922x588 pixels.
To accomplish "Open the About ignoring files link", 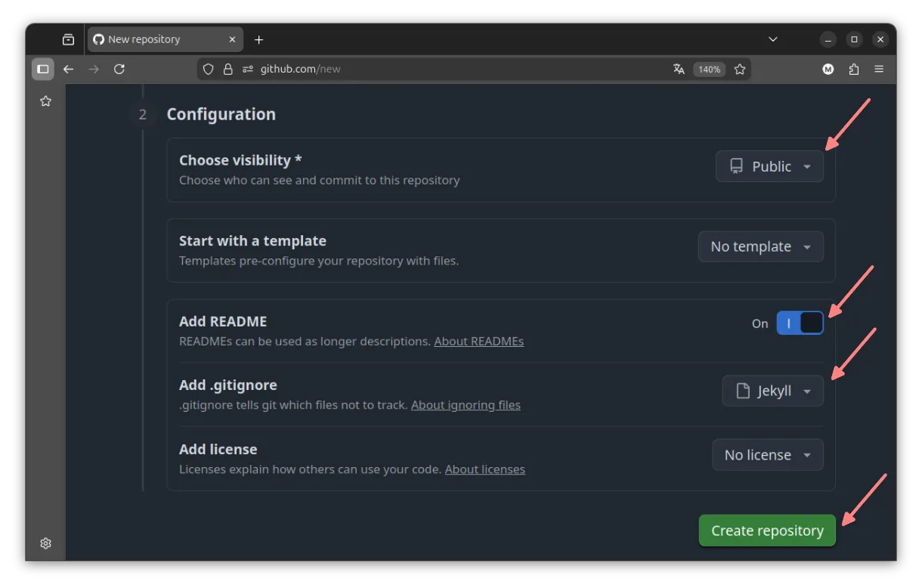I will [x=466, y=404].
